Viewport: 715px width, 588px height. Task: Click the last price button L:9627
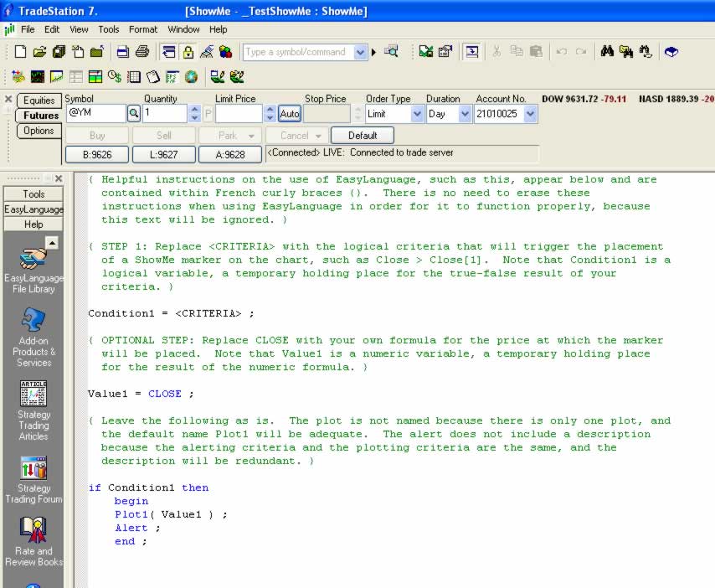point(164,155)
